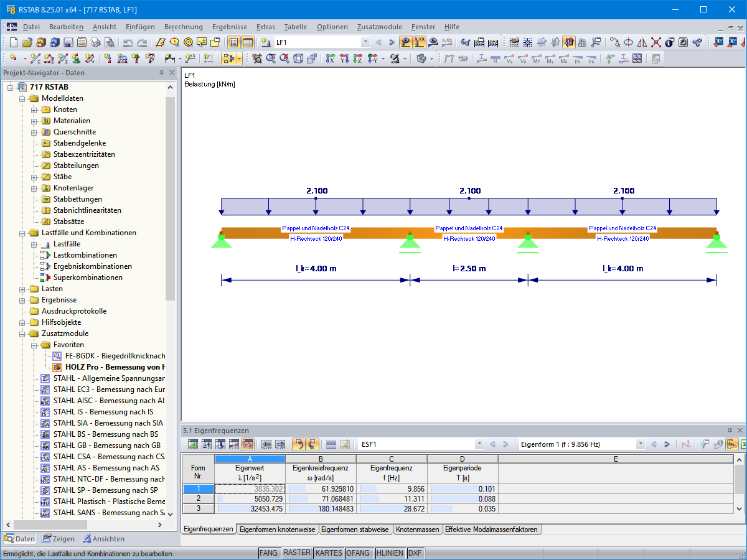This screenshot has height=560, width=747.
Task: Expand the Knoten tree node
Action: 34,110
